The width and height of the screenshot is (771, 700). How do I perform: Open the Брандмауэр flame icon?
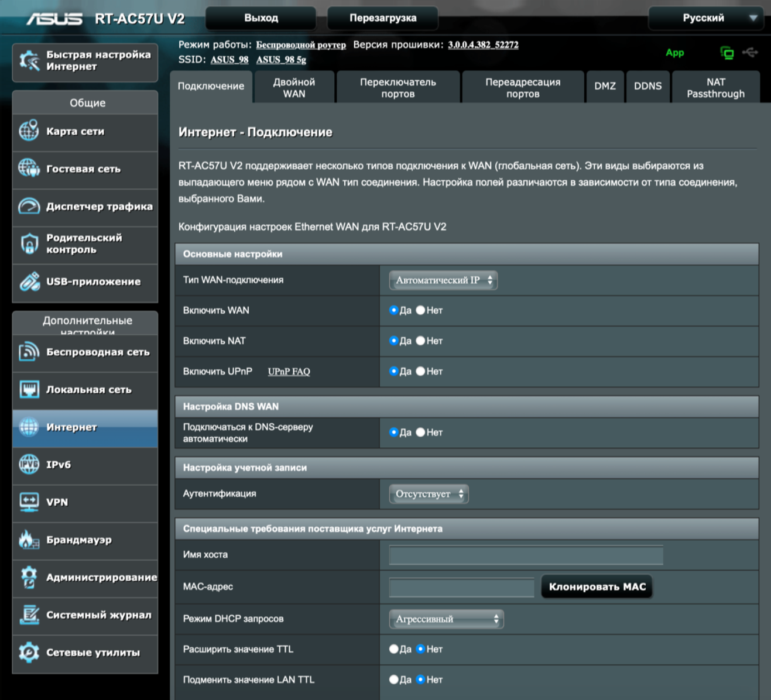coord(29,540)
